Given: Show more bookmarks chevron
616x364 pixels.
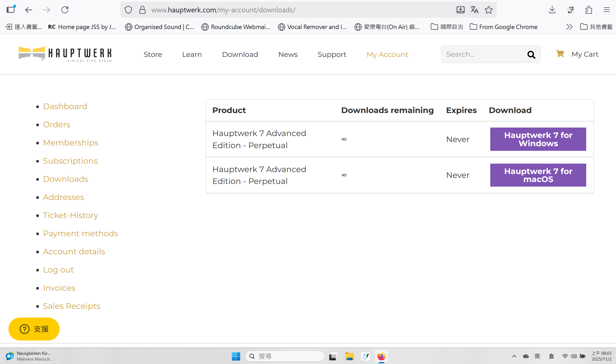Looking at the screenshot, I should pyautogui.click(x=569, y=27).
